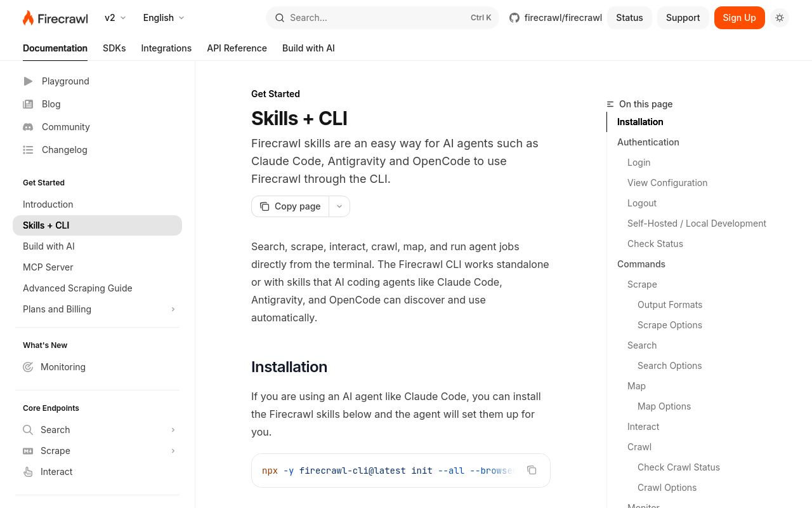Copy the npx install command
The width and height of the screenshot is (812, 508).
(532, 471)
